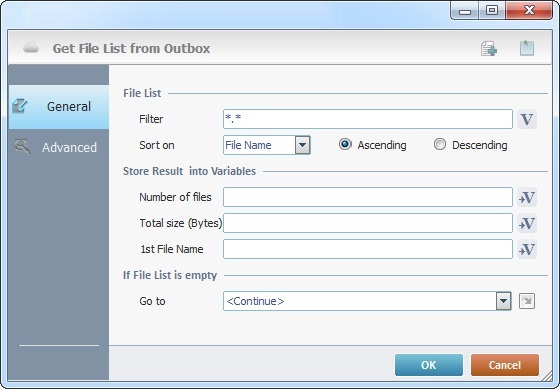Select Ascending sort order
Viewport: 560px width, 389px height.
click(x=345, y=145)
